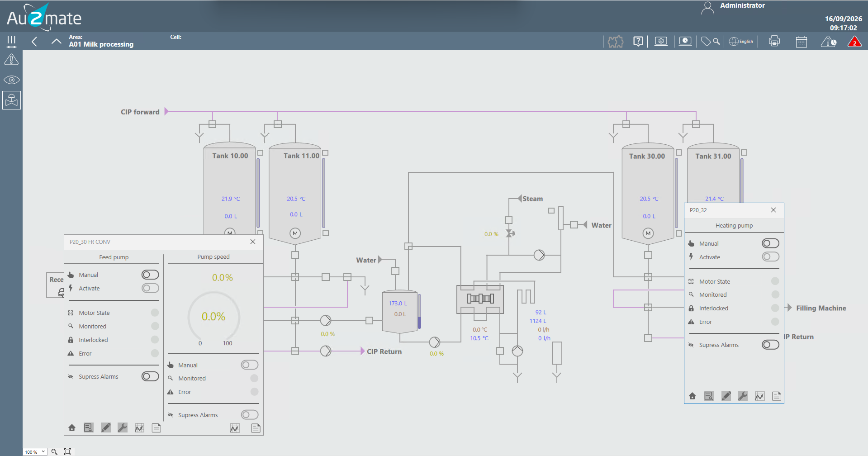Navigate up one level with caret

pyautogui.click(x=56, y=42)
